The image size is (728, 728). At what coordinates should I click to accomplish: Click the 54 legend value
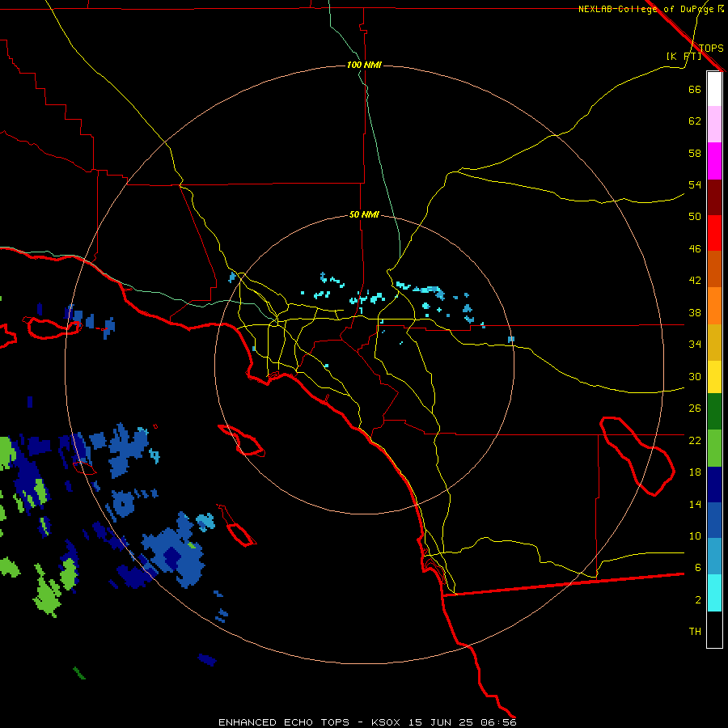tap(695, 184)
